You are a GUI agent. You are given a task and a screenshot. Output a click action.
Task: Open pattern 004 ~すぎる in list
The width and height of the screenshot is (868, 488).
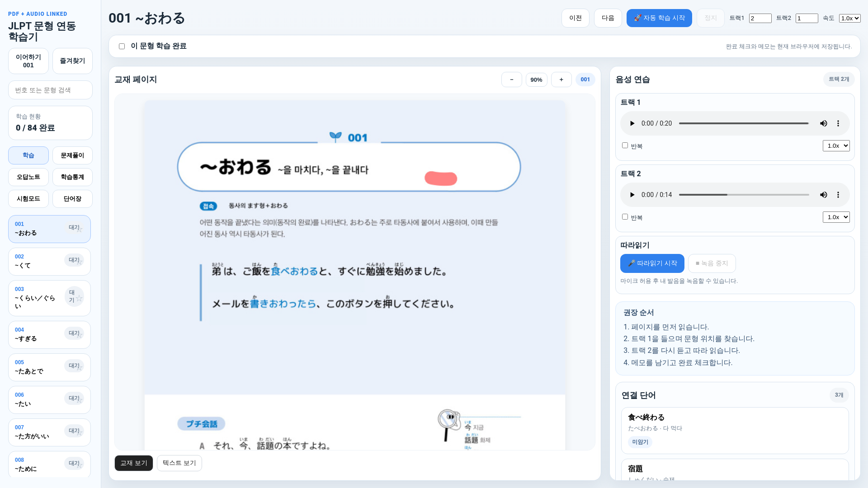pos(49,335)
